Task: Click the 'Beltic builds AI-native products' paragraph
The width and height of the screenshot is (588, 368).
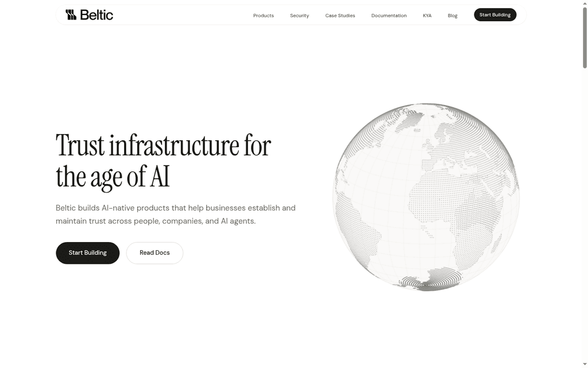Action: click(176, 214)
